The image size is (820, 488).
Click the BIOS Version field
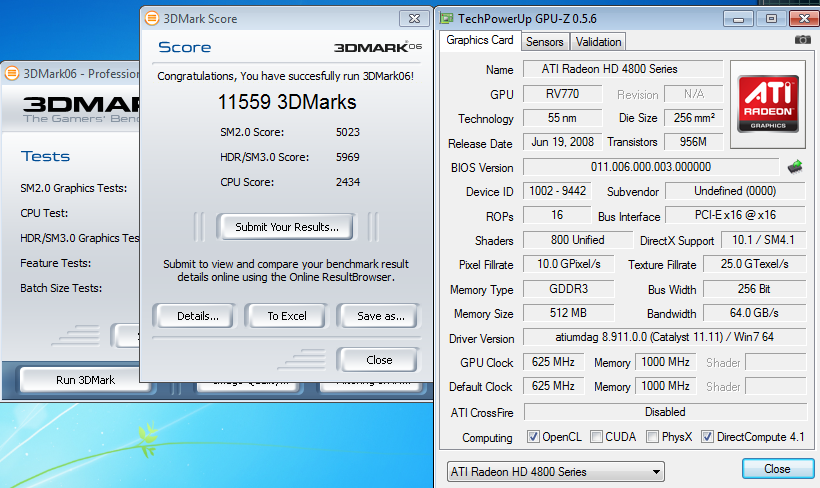[651, 167]
